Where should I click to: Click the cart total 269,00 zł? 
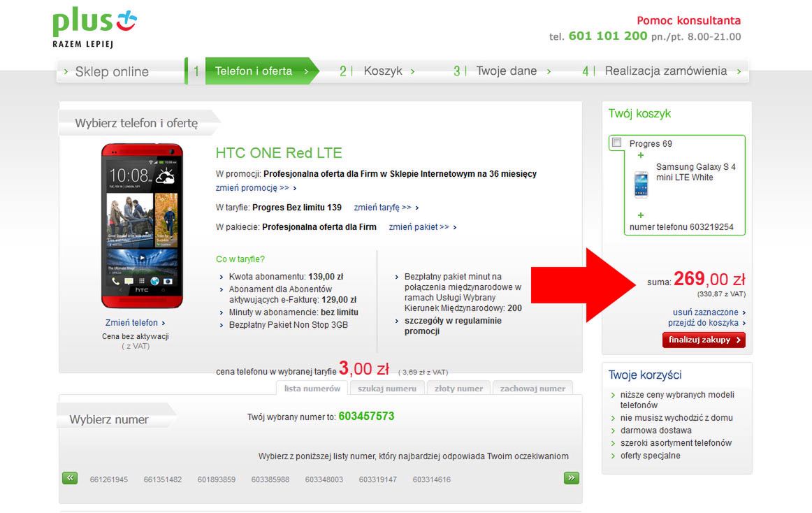click(x=709, y=280)
